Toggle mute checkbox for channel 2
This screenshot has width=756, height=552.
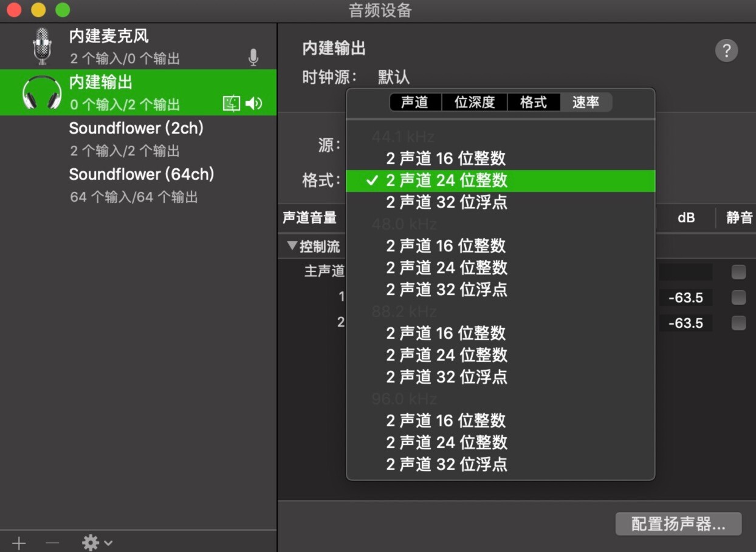click(738, 322)
